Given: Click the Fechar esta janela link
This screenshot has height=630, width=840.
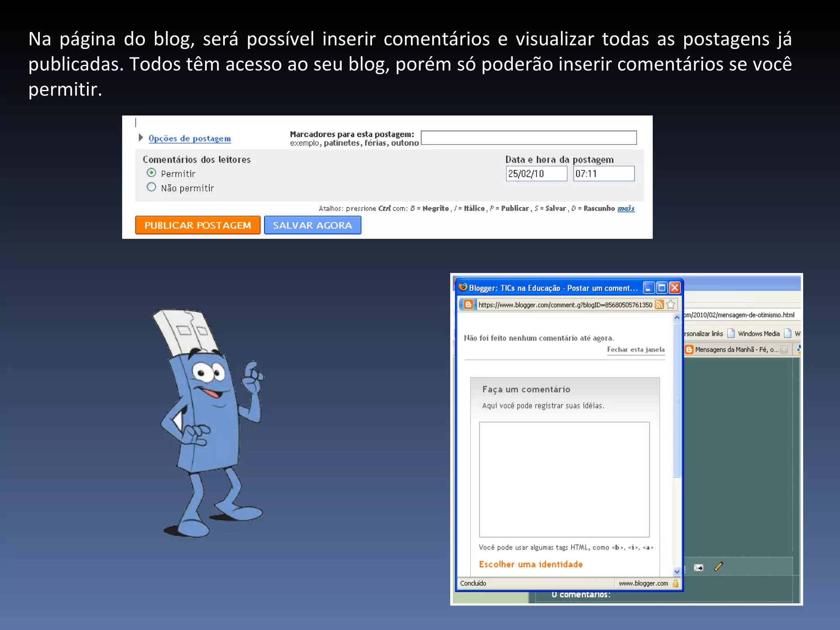Looking at the screenshot, I should tap(636, 349).
